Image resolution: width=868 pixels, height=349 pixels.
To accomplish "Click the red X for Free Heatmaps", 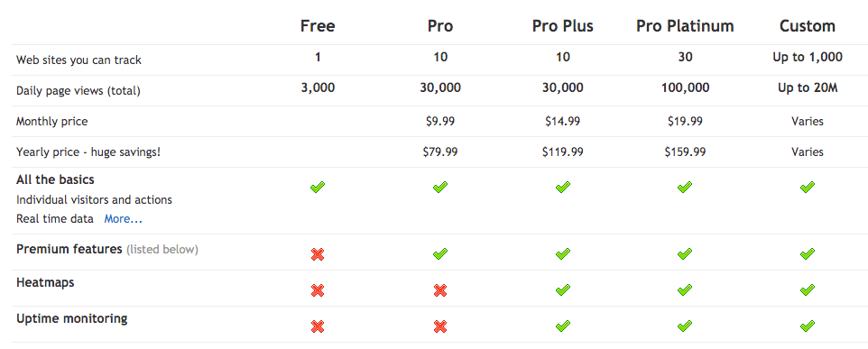I will pyautogui.click(x=318, y=290).
